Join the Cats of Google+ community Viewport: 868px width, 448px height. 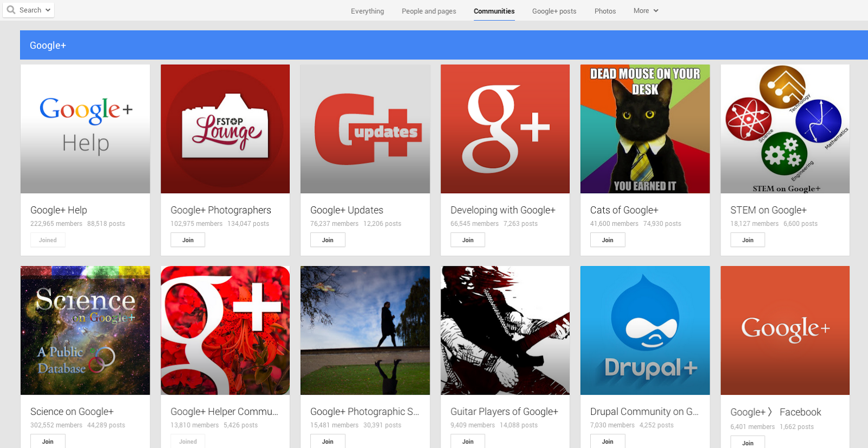pyautogui.click(x=608, y=240)
